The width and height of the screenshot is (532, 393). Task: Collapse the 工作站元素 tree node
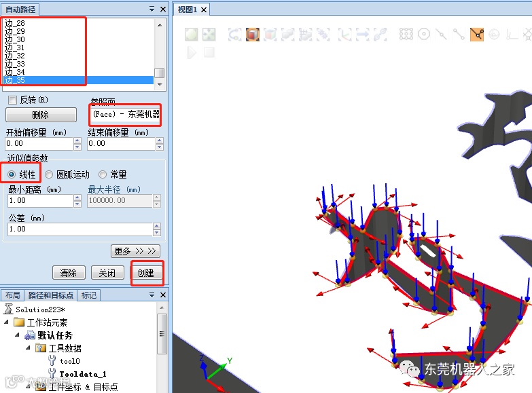[6, 322]
